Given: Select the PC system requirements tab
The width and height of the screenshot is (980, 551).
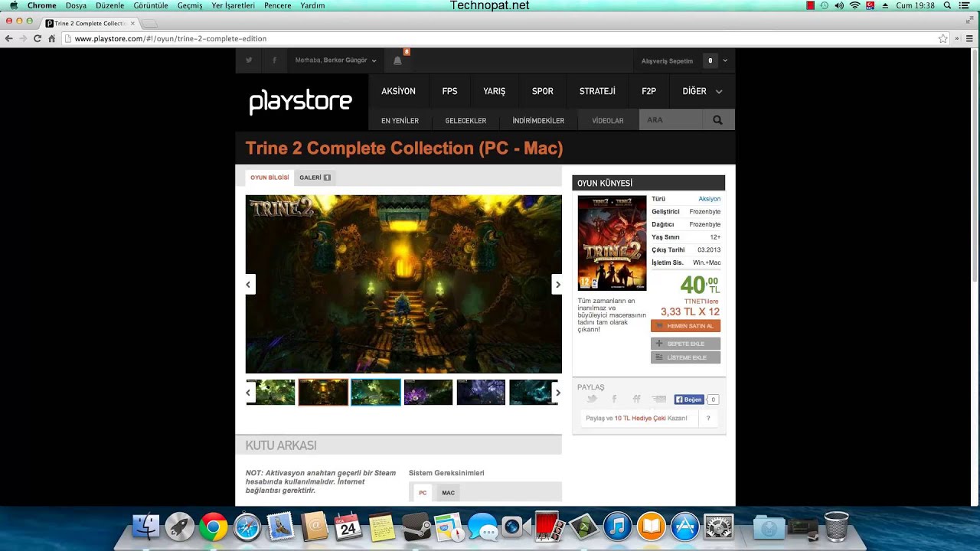Looking at the screenshot, I should (x=423, y=493).
